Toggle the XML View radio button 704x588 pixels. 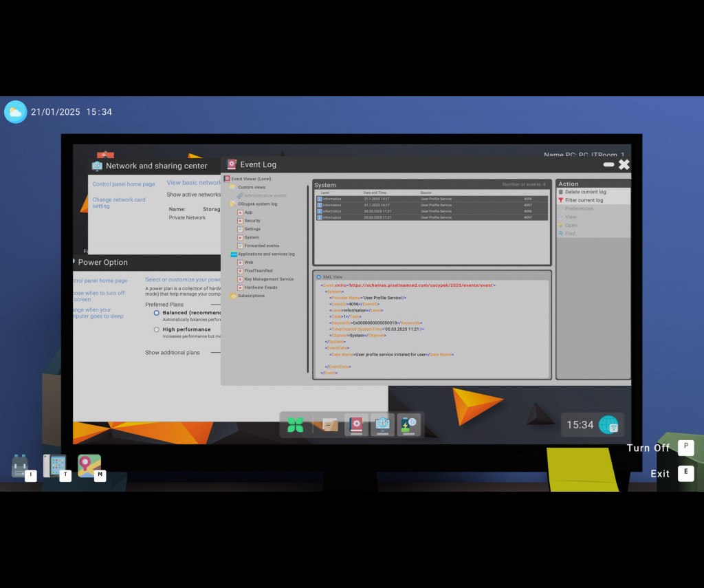(x=319, y=276)
